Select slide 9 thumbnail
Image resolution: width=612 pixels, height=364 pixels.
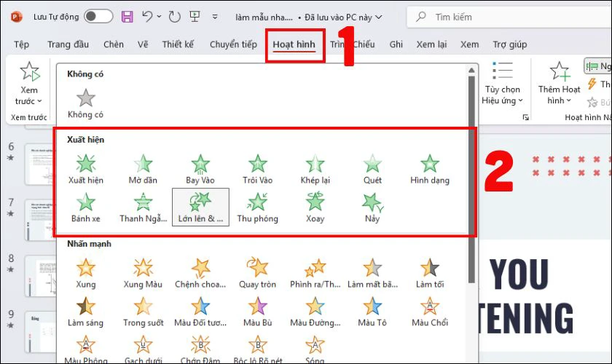click(40, 331)
